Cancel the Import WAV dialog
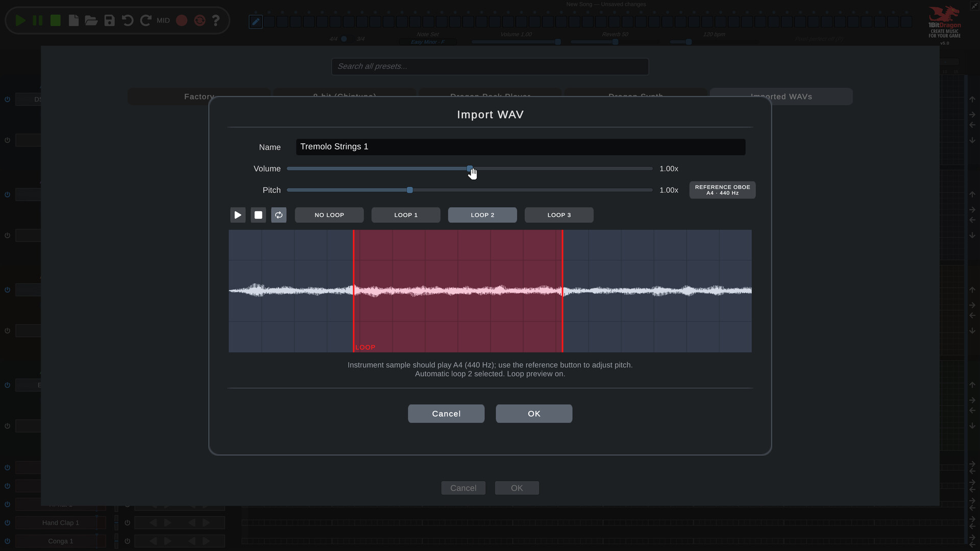The width and height of the screenshot is (980, 551). pyautogui.click(x=446, y=414)
